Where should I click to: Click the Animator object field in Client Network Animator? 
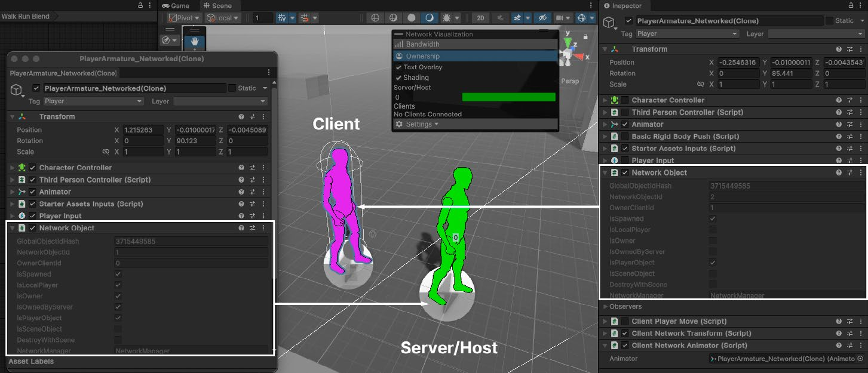pos(786,359)
